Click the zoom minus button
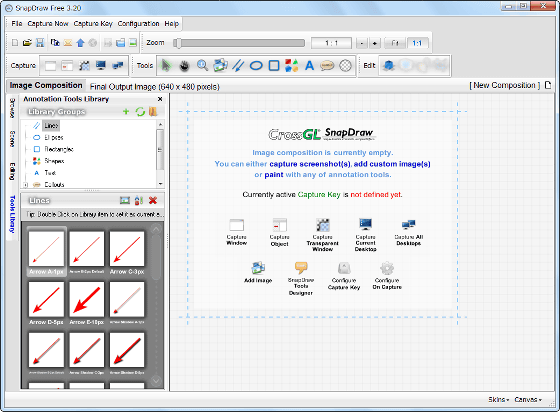The height and width of the screenshot is (412, 560). (361, 43)
